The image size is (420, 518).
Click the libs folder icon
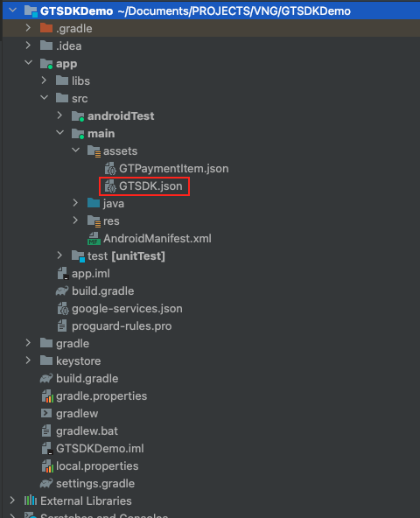pos(62,80)
